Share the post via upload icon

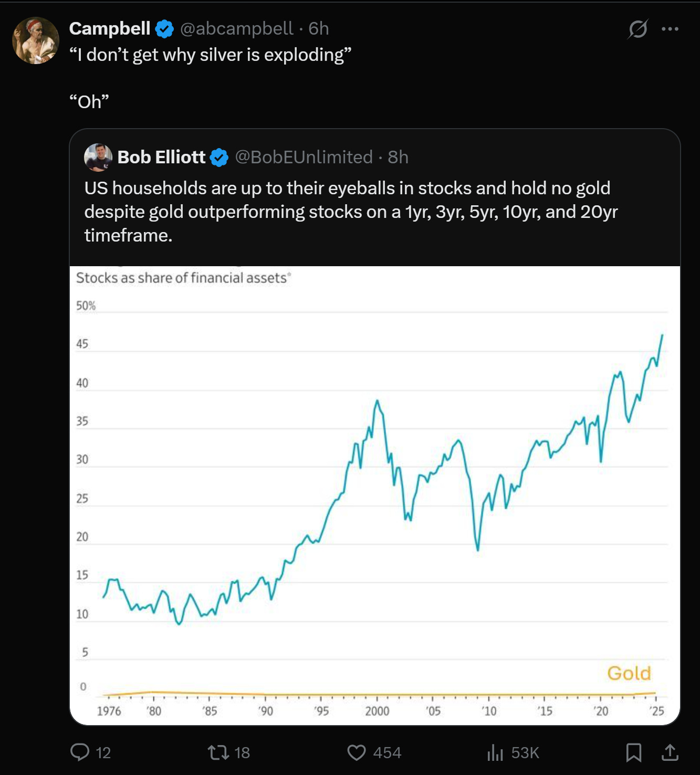670,752
